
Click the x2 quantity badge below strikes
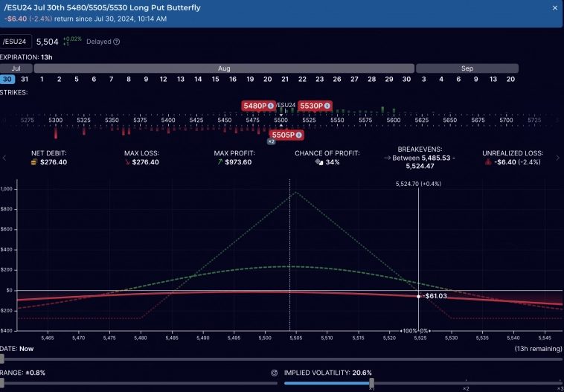click(x=271, y=141)
